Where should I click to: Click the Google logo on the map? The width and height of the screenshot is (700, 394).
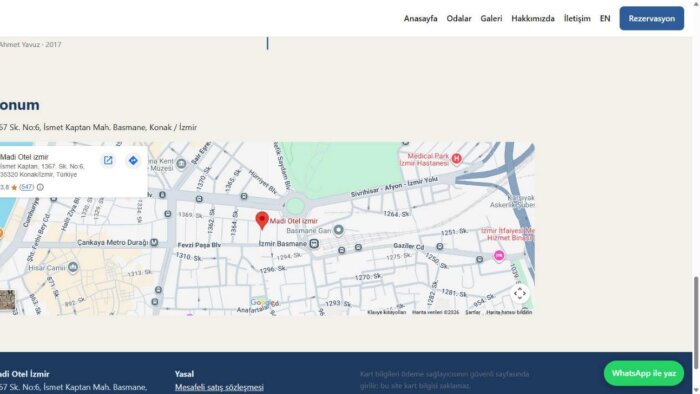[261, 302]
